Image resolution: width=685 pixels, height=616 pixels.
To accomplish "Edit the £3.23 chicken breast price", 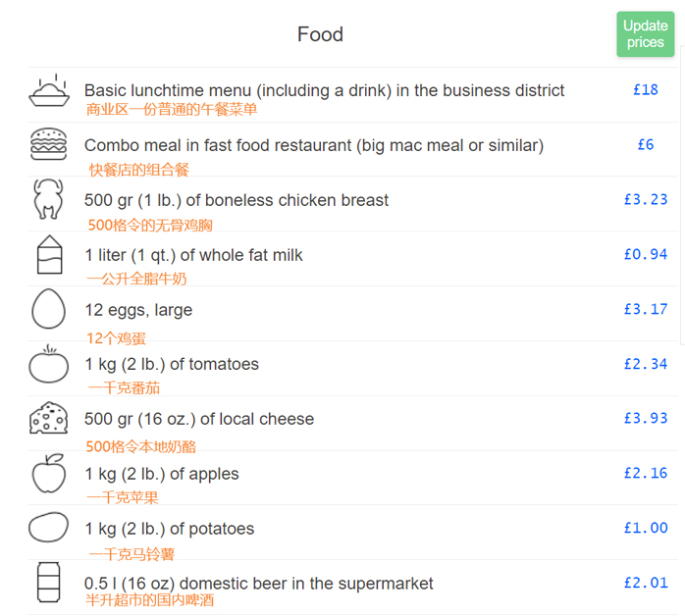I will (645, 199).
